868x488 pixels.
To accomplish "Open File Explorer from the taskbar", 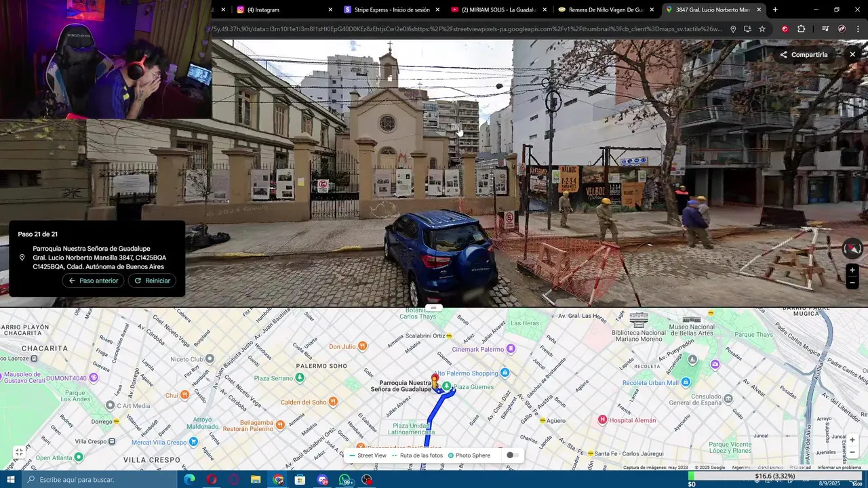I will (256, 480).
